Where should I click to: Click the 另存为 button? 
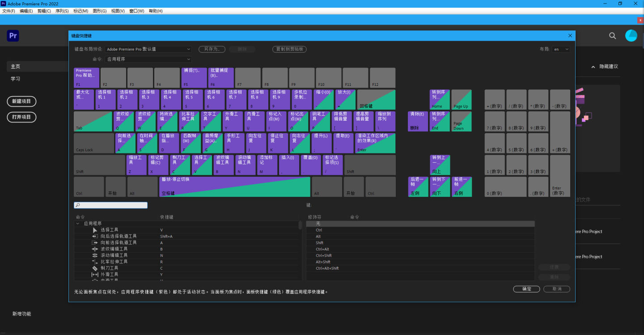click(212, 49)
